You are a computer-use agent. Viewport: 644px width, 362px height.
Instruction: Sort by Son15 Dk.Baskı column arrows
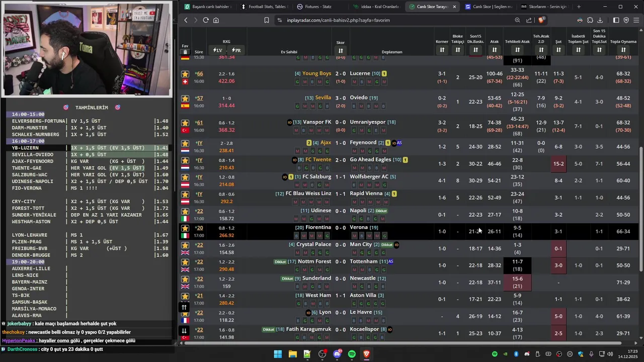tap(475, 50)
